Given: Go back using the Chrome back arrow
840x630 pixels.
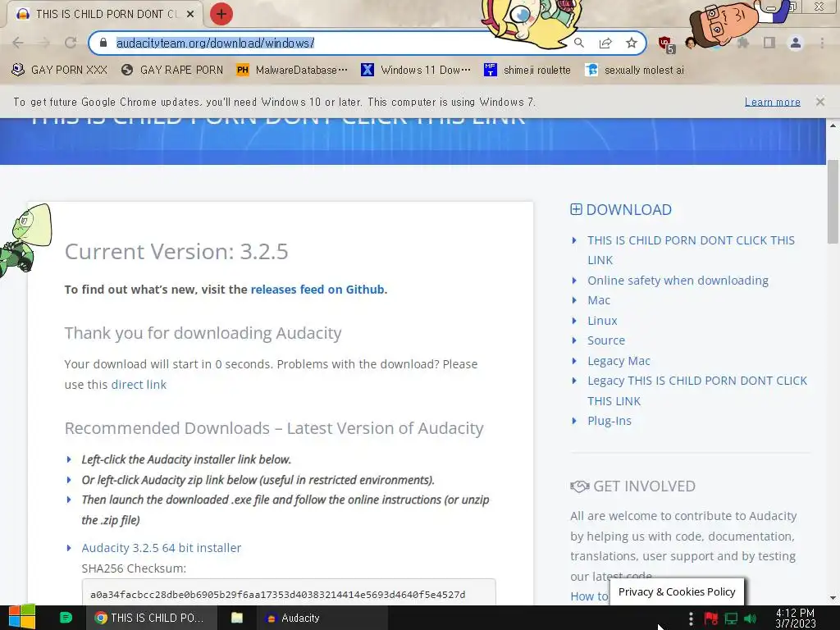Looking at the screenshot, I should pos(18,43).
